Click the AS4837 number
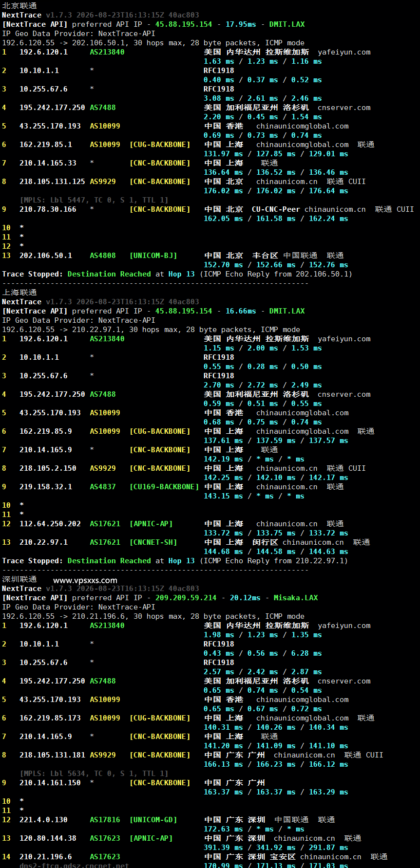 (103, 487)
